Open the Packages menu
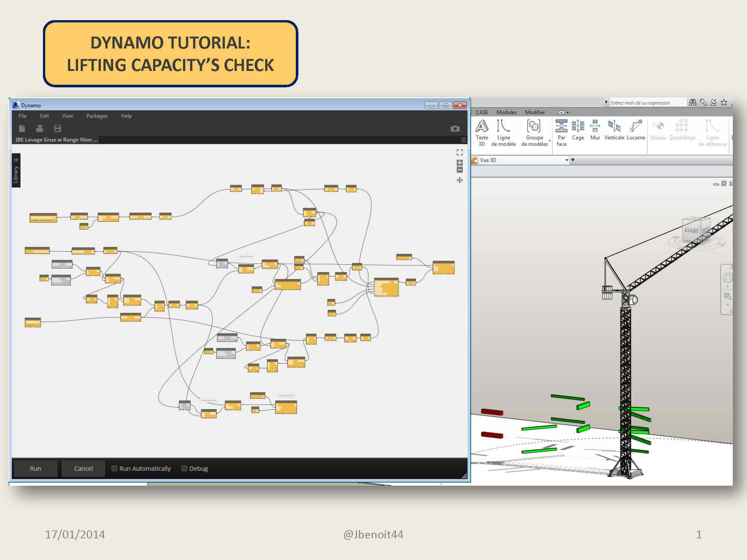 point(97,116)
